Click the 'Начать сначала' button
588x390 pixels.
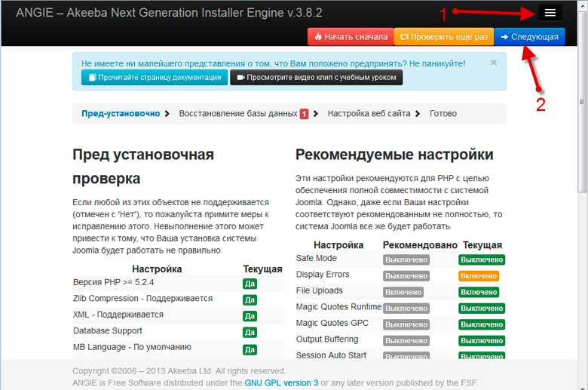tap(351, 37)
